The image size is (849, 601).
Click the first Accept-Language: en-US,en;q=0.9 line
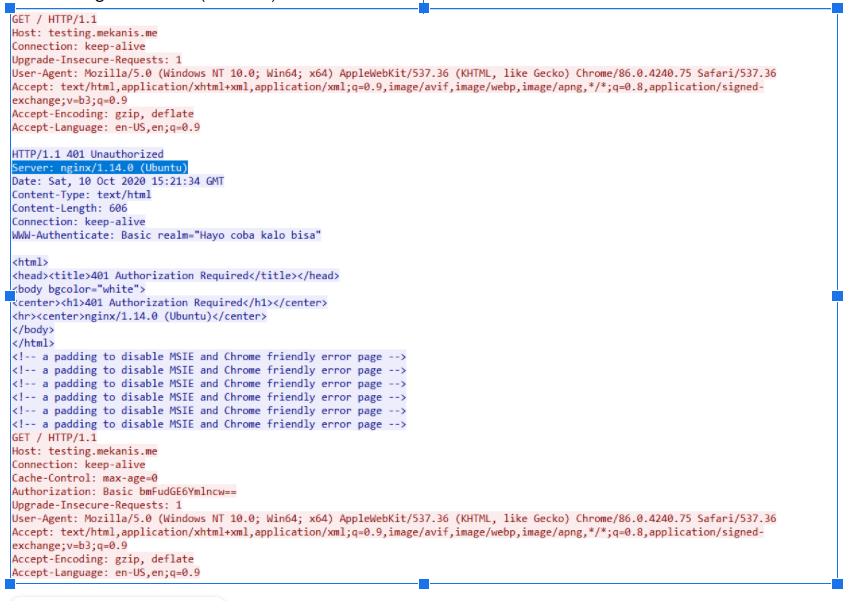[x=106, y=127]
